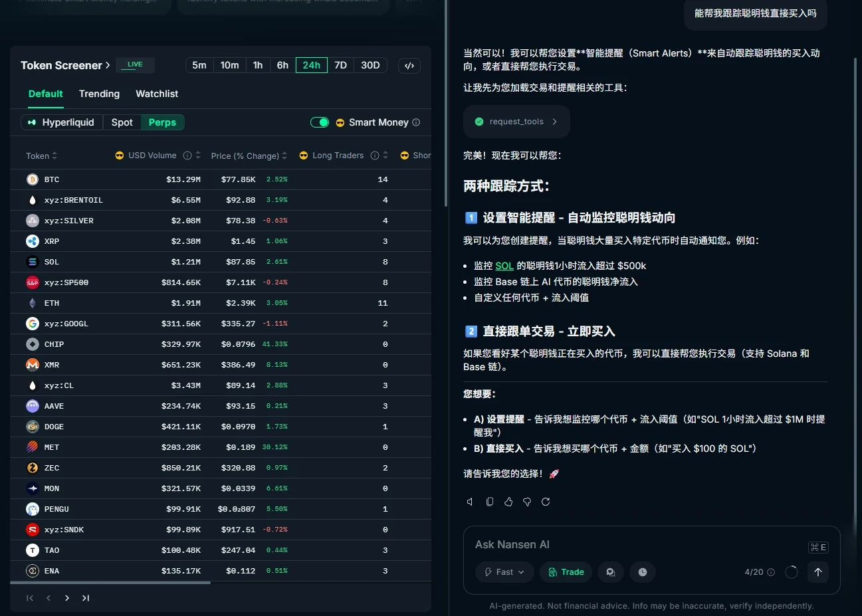The image size is (862, 616).
Task: Click the xyz:SP500 icon
Action: [33, 282]
